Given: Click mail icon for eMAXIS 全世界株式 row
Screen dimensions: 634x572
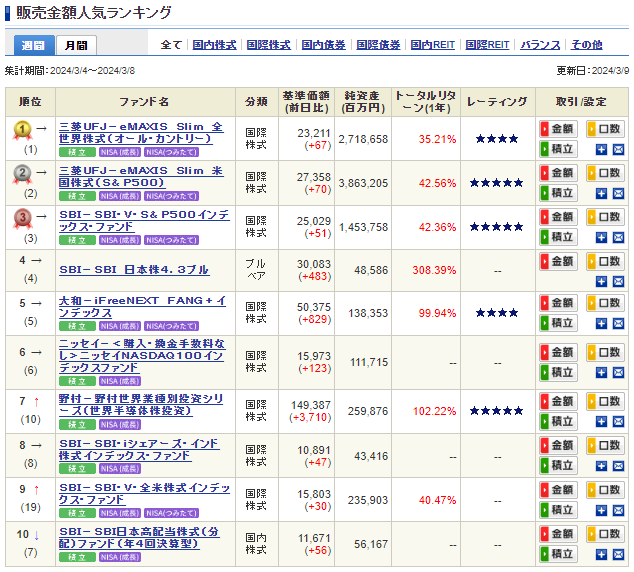Looking at the screenshot, I should tap(618, 150).
